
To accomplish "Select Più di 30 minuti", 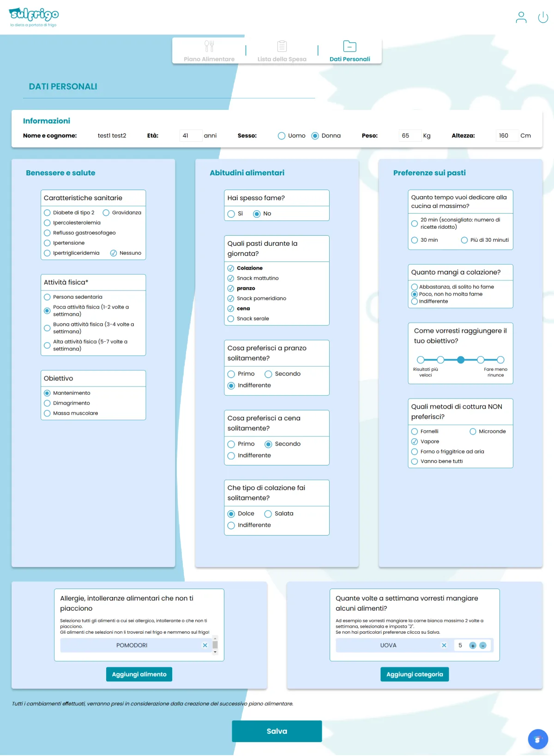I will click(x=464, y=240).
